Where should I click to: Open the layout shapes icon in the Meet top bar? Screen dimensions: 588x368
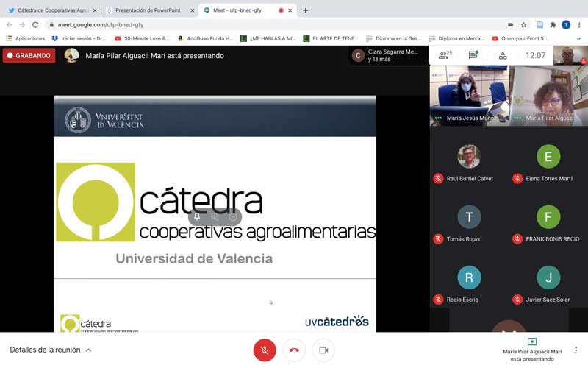coord(503,56)
